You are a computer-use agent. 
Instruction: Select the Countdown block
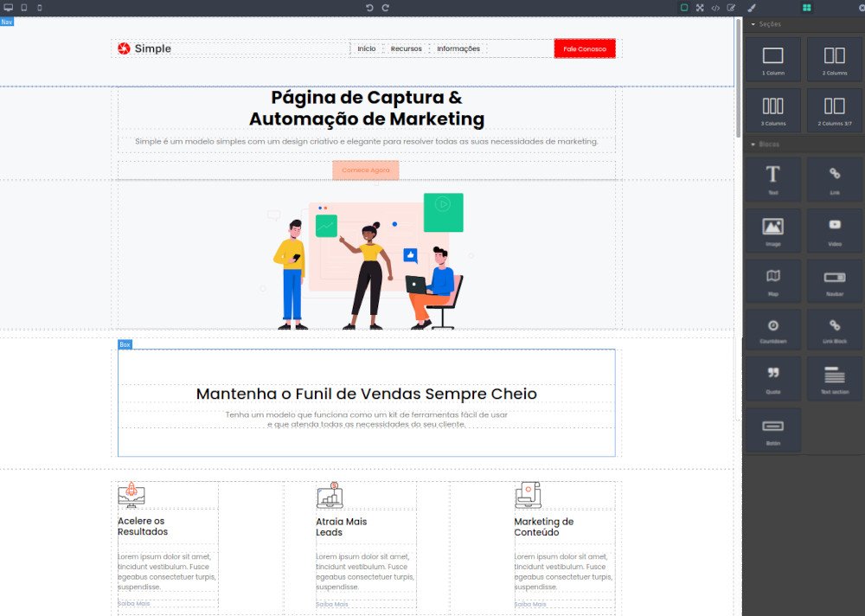[x=772, y=330]
